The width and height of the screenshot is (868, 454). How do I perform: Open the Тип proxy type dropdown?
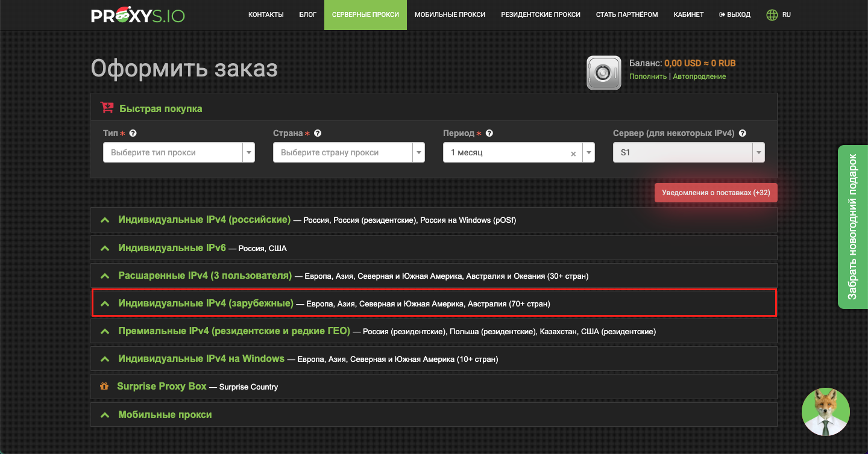click(x=179, y=152)
